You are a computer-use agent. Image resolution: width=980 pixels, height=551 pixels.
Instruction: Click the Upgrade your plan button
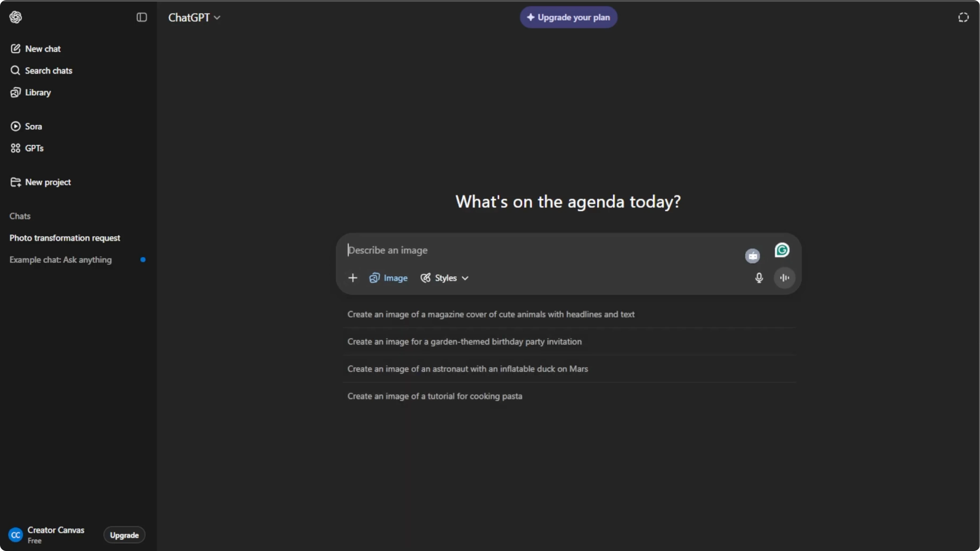[568, 18]
